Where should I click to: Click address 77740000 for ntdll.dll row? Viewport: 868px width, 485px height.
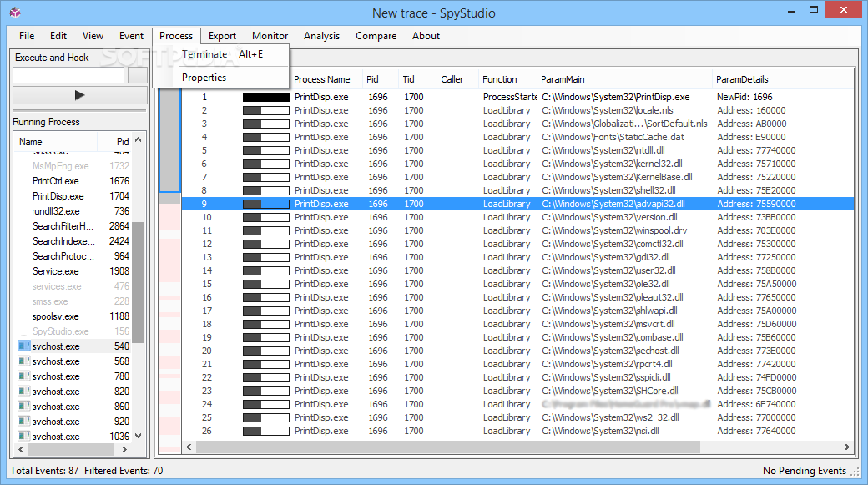click(756, 150)
